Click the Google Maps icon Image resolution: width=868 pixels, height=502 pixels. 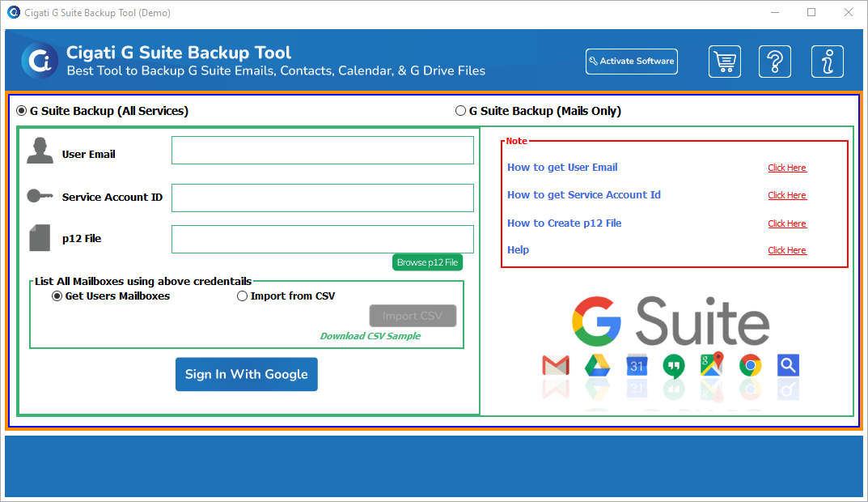(712, 364)
